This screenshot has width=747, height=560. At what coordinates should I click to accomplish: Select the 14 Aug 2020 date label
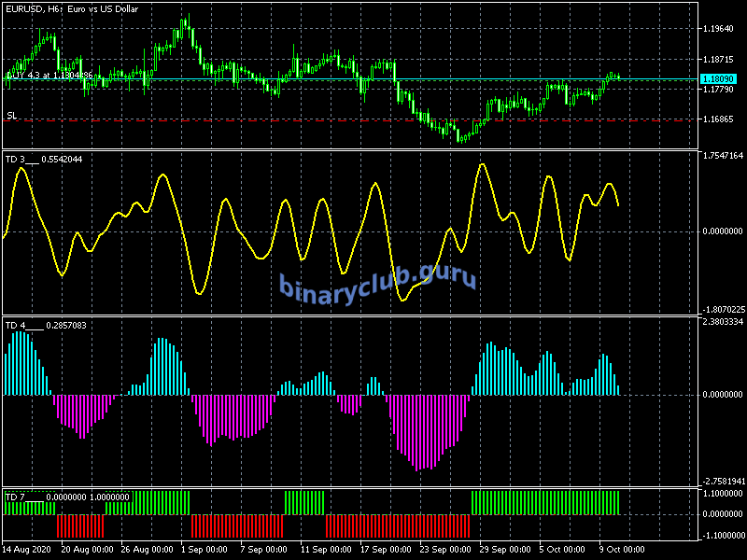(x=28, y=549)
